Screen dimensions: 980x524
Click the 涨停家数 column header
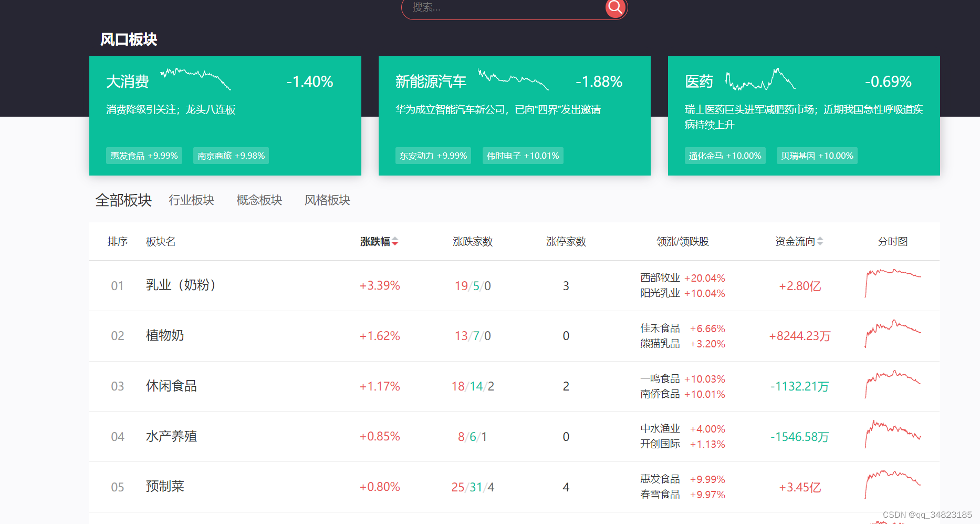click(566, 241)
